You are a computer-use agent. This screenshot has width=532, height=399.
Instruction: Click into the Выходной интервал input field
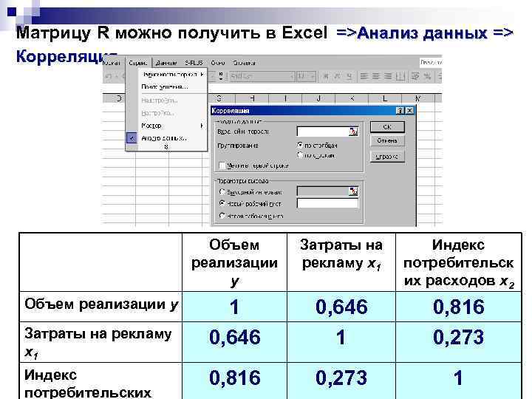[323, 191]
